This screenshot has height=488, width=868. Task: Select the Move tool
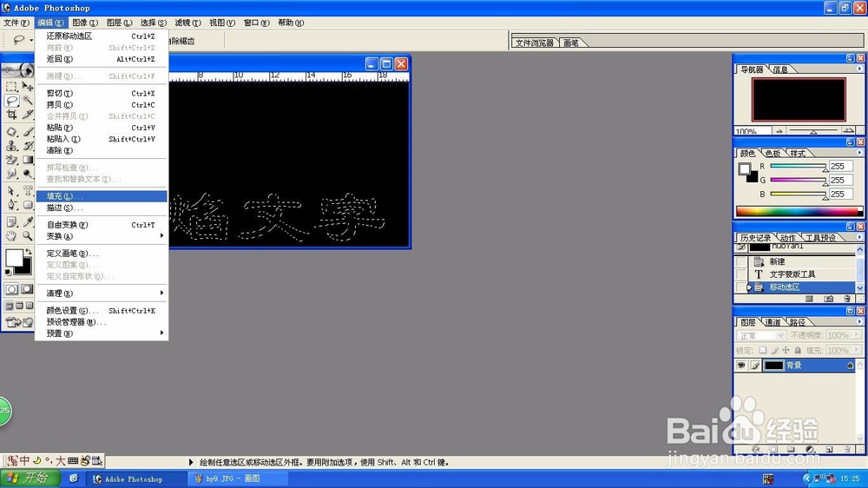[x=27, y=87]
